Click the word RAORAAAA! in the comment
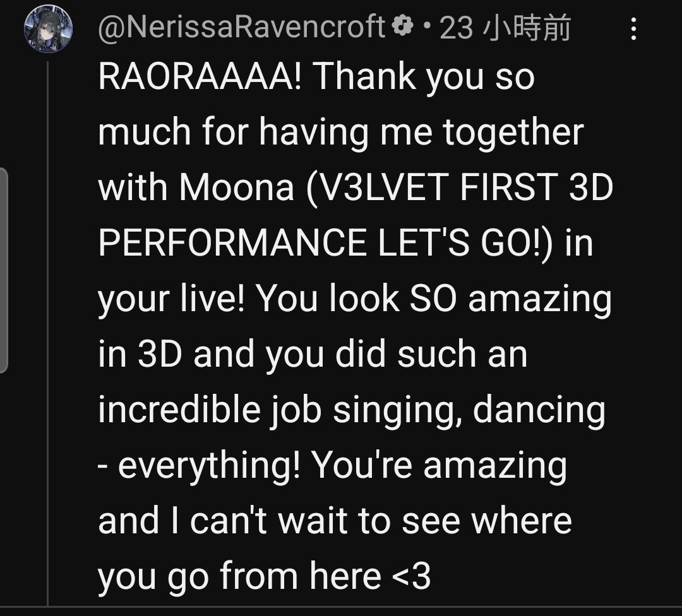682x616 pixels. pyautogui.click(x=200, y=76)
